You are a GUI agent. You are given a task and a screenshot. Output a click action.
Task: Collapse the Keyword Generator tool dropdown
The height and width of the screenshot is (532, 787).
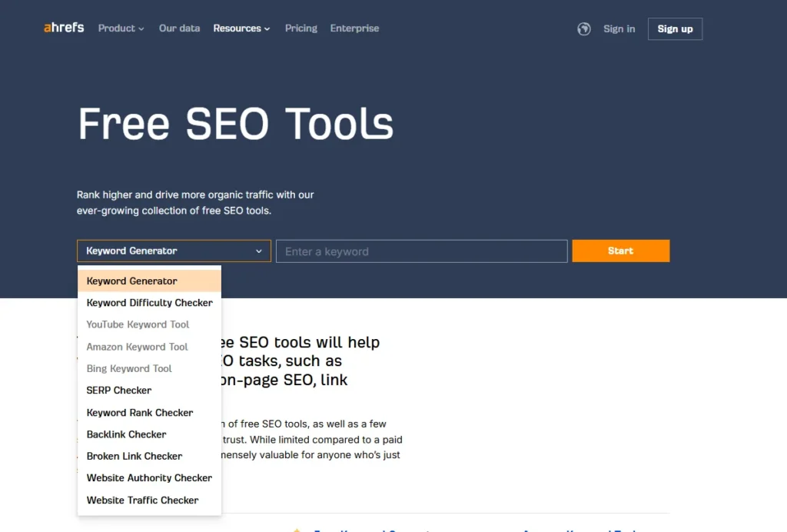[x=174, y=251]
